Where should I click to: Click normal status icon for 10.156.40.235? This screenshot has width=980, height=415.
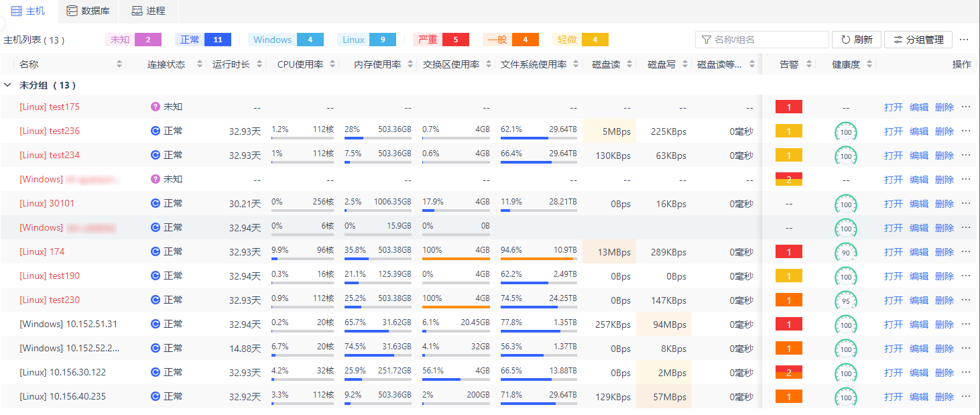pyautogui.click(x=156, y=396)
